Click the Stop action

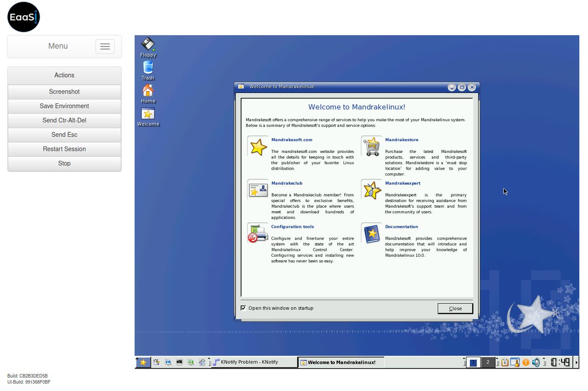(x=64, y=163)
